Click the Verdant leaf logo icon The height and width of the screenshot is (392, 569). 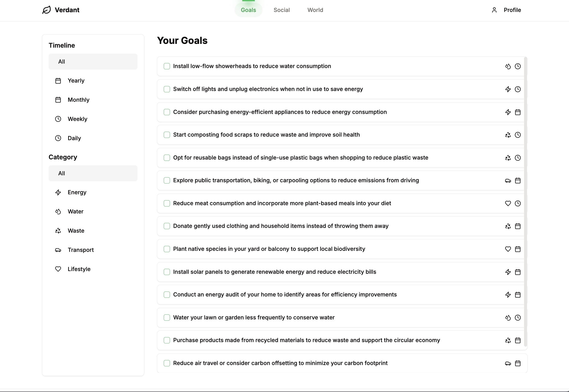[47, 10]
